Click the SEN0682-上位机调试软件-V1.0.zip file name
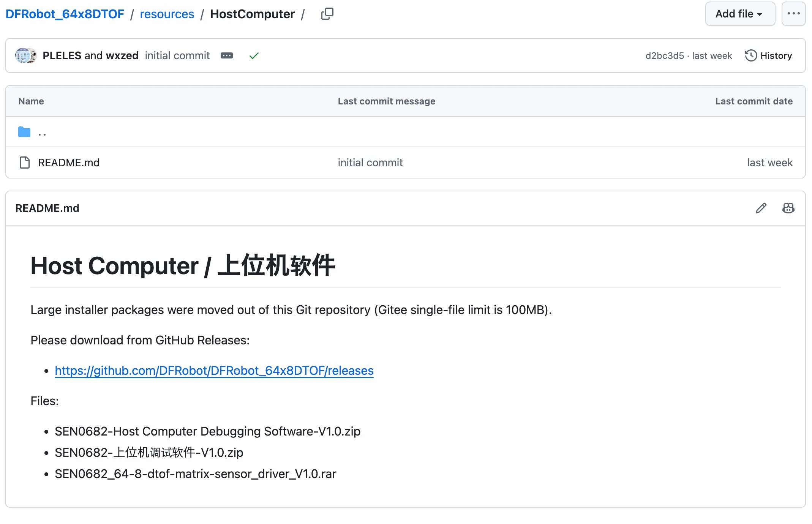Image resolution: width=812 pixels, height=524 pixels. coord(149,453)
